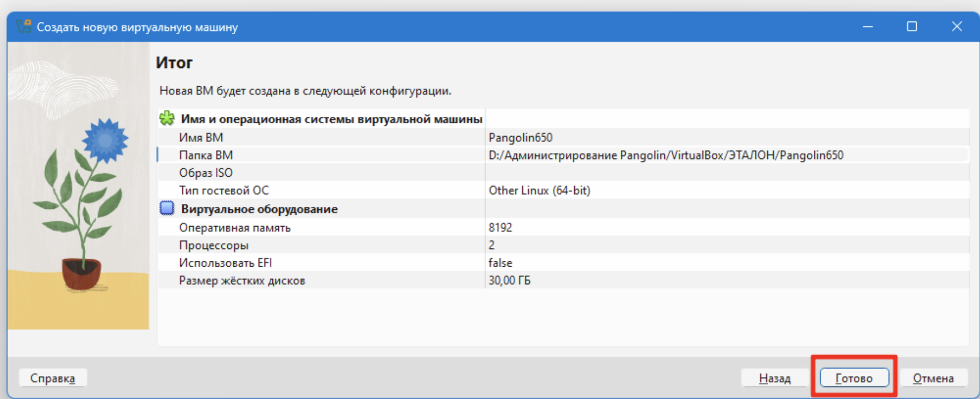Viewport: 980px width, 399px height.
Task: Select the Размер жёстких дисков row label
Action: (x=242, y=281)
